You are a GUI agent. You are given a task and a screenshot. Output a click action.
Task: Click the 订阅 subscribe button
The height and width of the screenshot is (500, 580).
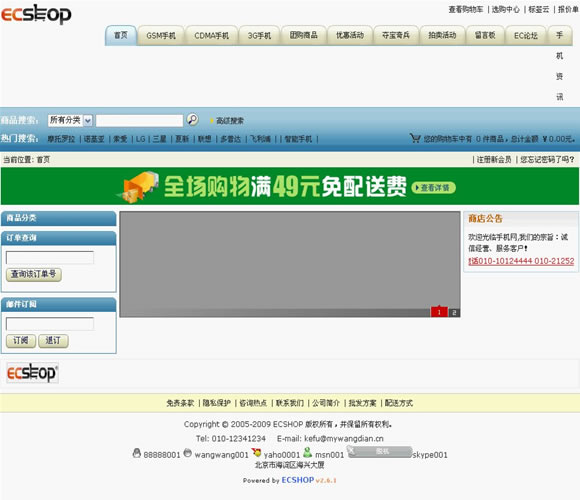pyautogui.click(x=21, y=341)
